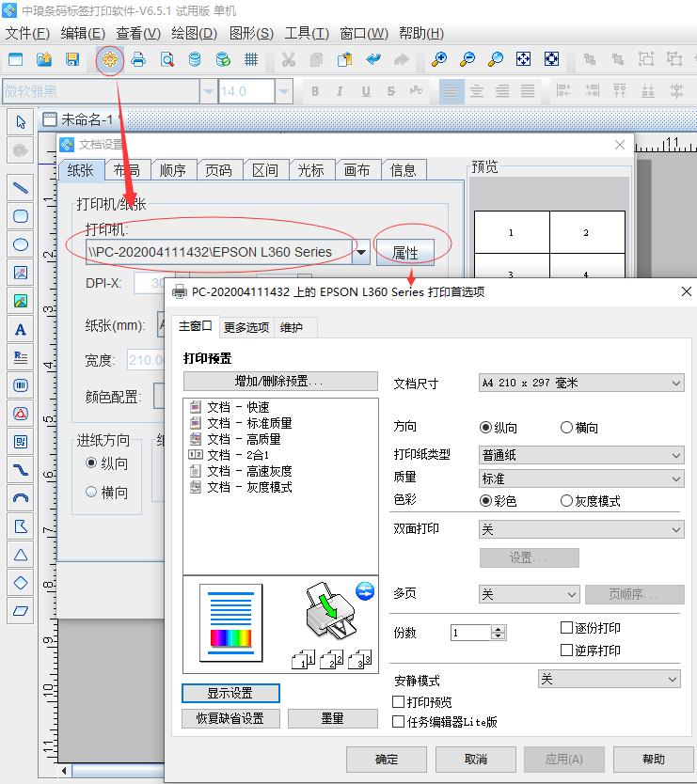Select the line drawing tool

click(20, 187)
